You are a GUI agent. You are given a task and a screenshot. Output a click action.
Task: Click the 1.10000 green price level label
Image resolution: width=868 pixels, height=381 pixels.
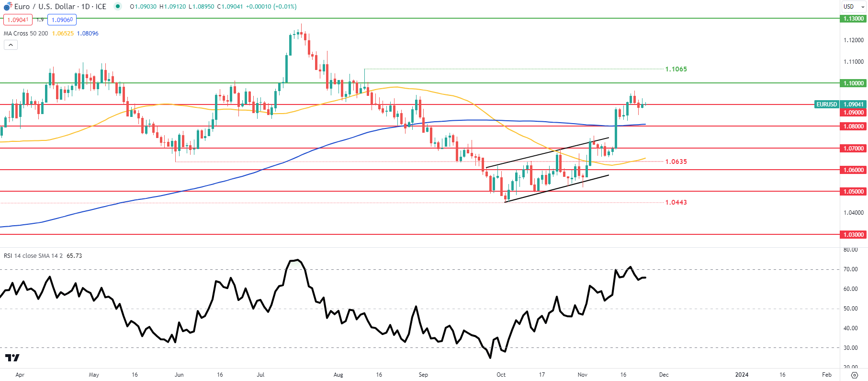pos(854,83)
